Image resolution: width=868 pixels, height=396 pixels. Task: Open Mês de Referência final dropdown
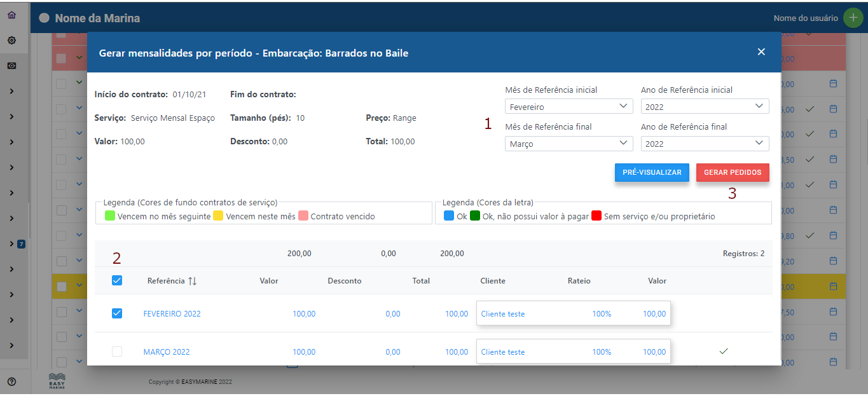click(x=568, y=144)
